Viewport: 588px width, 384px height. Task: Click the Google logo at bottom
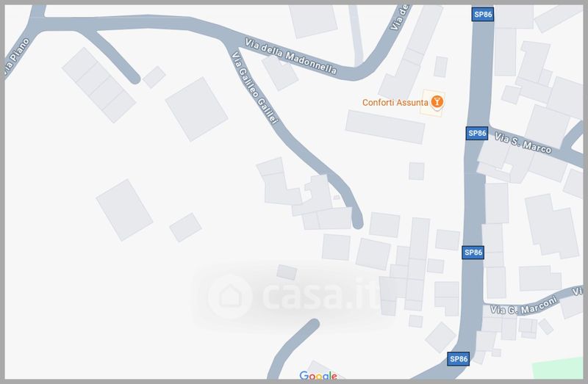[x=318, y=375]
